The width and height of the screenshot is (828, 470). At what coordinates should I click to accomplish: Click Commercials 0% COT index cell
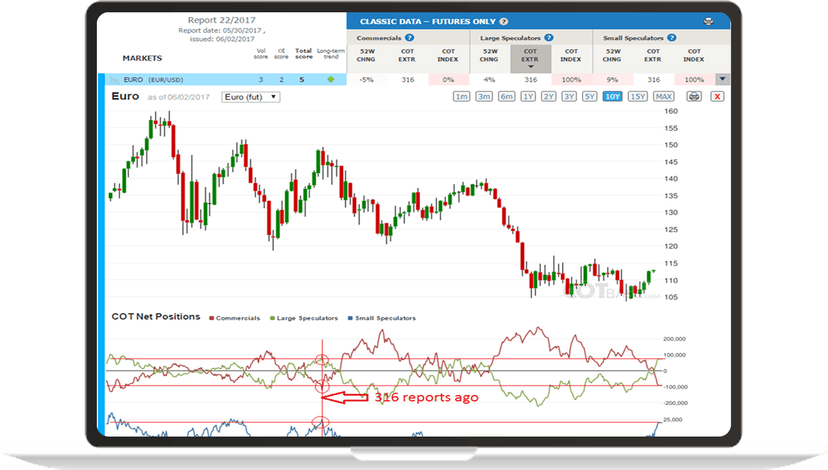[448, 80]
